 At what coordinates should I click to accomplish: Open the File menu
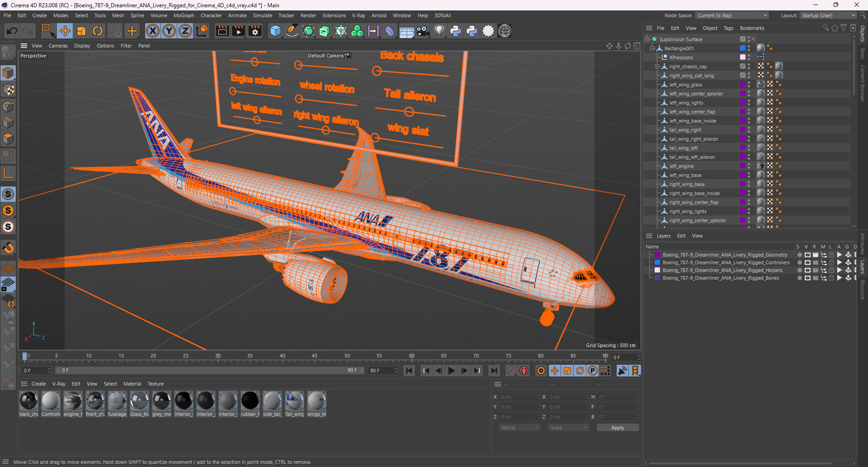(x=7, y=15)
